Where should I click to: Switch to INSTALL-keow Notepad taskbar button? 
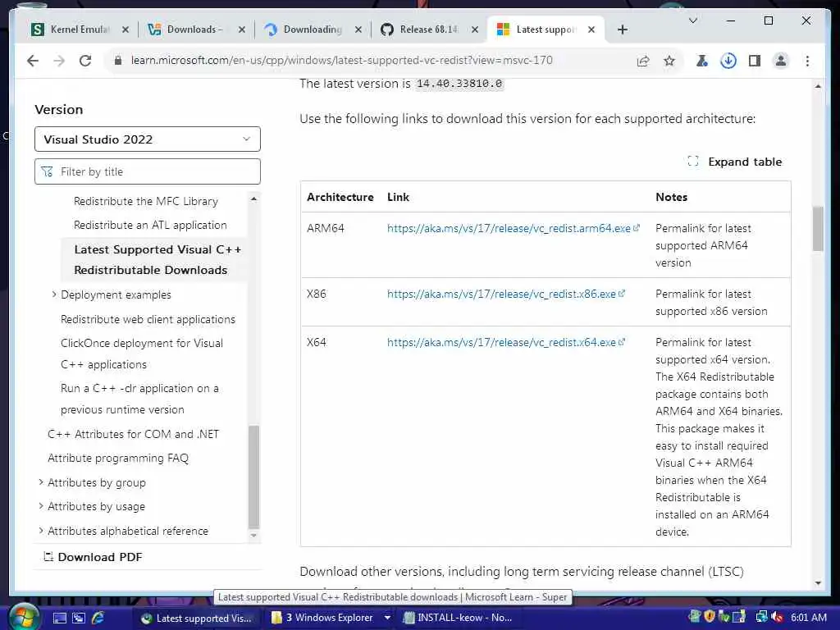point(459,619)
